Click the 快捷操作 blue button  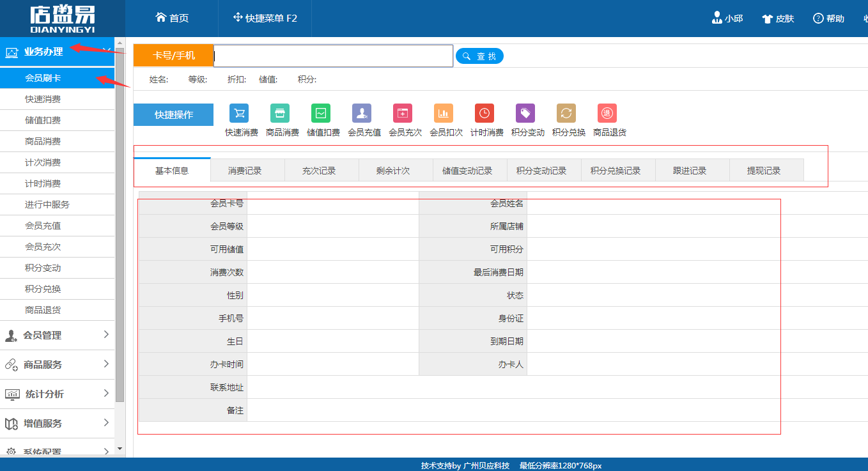[173, 114]
